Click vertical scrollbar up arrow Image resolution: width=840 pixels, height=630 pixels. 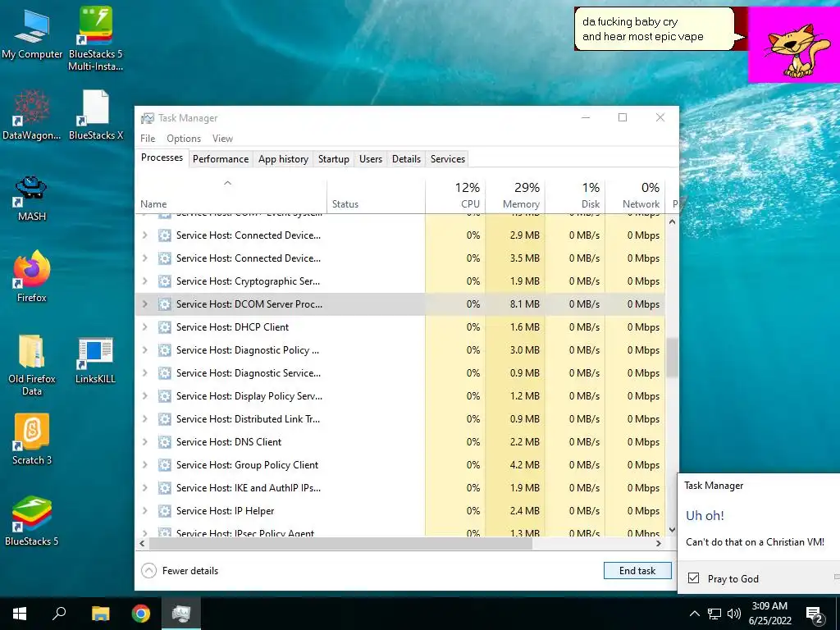tap(672, 221)
